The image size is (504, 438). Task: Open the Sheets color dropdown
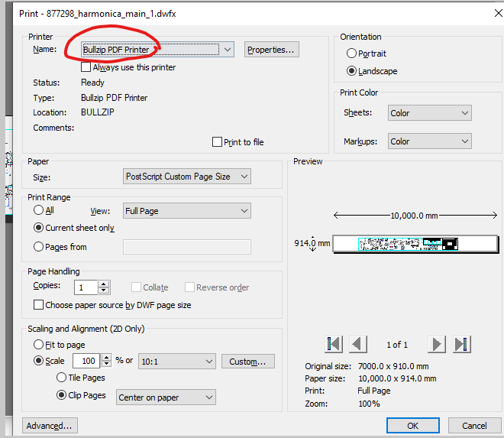(429, 113)
